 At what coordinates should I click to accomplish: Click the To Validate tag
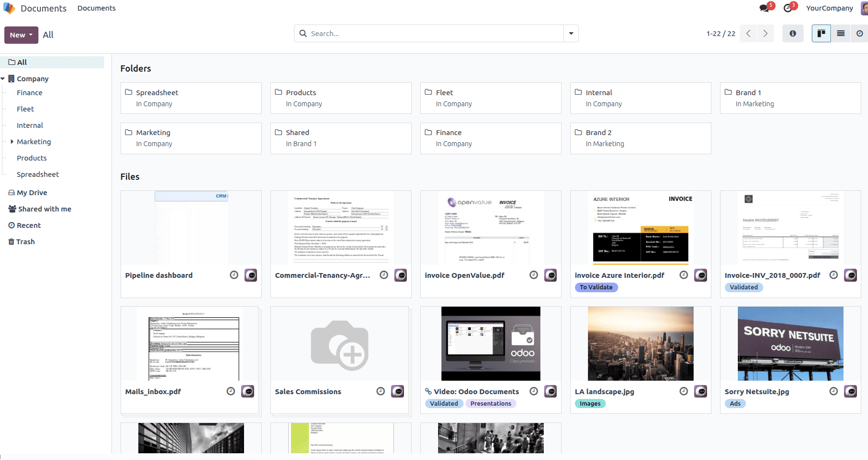click(596, 287)
